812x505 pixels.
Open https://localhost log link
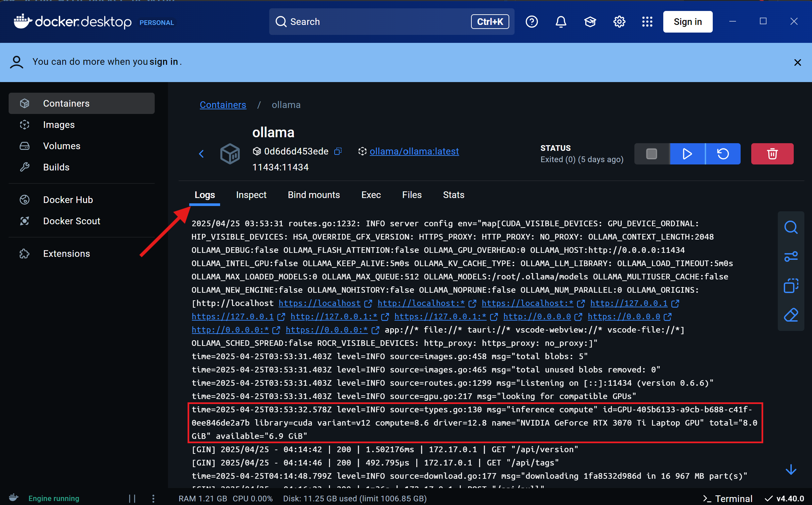pos(320,303)
